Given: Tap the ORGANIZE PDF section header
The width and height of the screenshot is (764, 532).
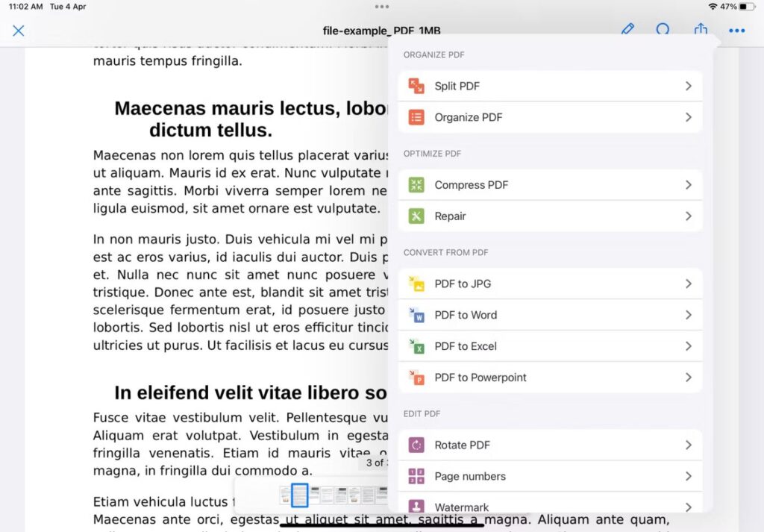Looking at the screenshot, I should (433, 54).
